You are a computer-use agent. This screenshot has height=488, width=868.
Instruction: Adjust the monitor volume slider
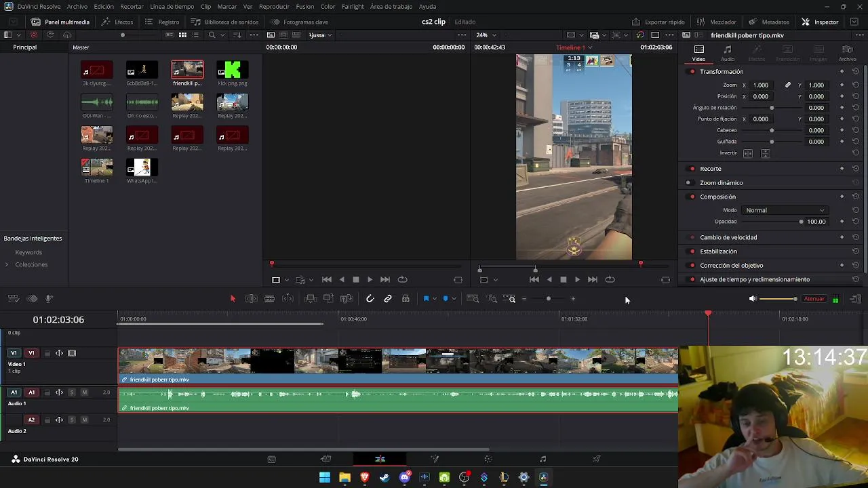pos(778,299)
